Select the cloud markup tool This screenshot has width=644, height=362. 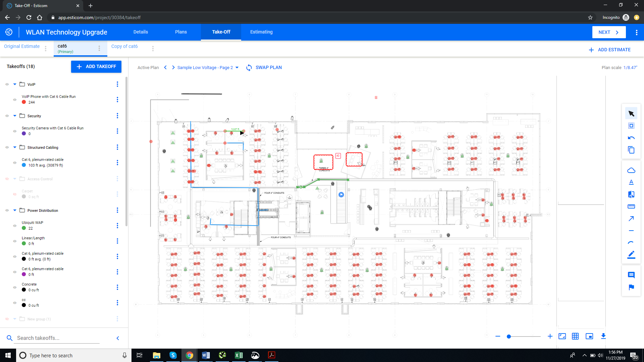631,170
